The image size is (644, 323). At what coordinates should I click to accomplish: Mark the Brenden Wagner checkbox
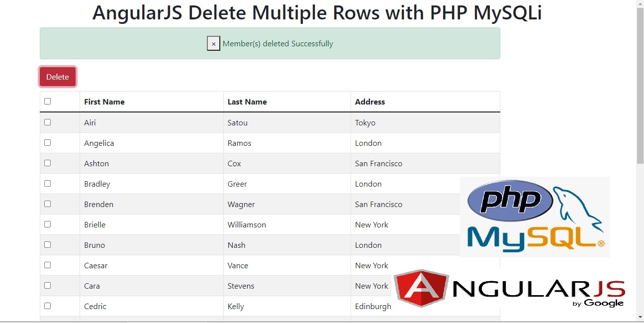point(47,204)
